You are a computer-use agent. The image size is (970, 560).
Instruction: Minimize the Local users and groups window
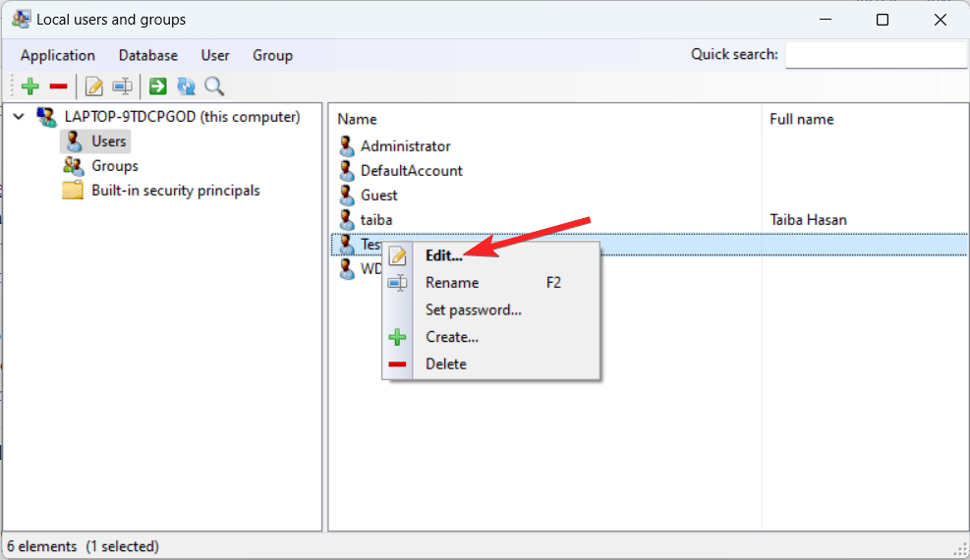tap(826, 20)
